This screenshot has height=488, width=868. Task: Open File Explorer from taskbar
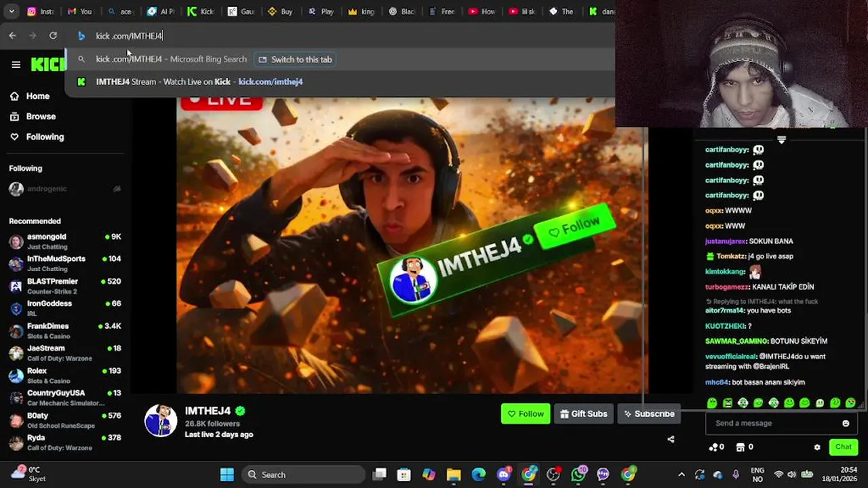point(454,474)
